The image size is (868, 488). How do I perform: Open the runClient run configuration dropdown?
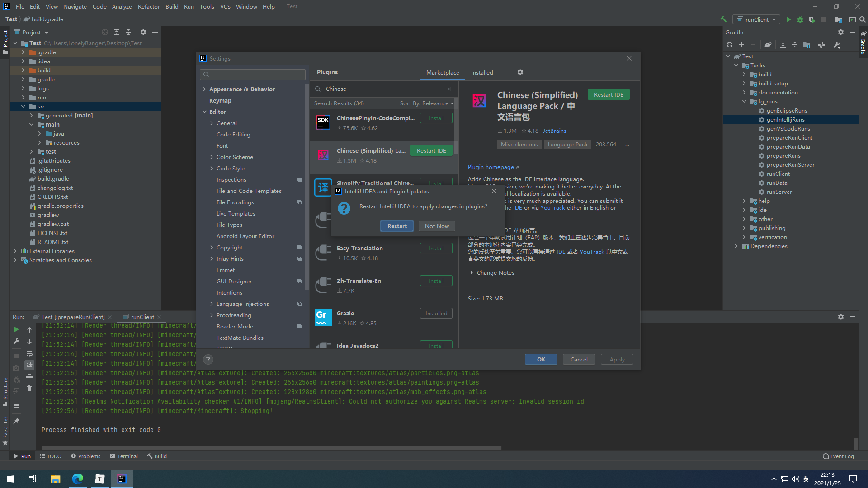[757, 19]
